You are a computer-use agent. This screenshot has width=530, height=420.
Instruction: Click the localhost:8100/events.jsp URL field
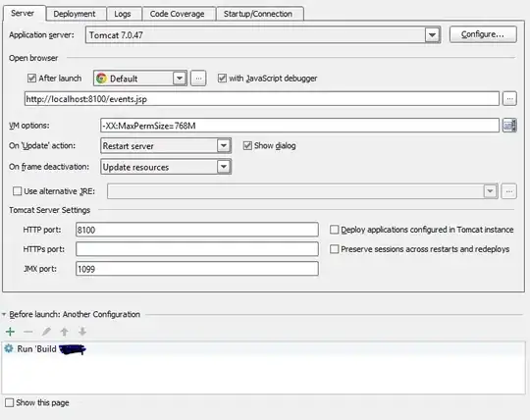(262, 99)
